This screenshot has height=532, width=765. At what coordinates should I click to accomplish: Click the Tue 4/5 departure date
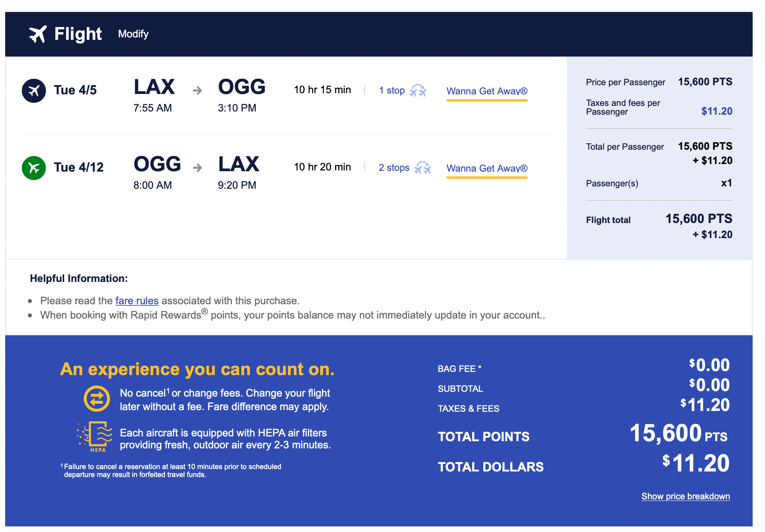(75, 90)
